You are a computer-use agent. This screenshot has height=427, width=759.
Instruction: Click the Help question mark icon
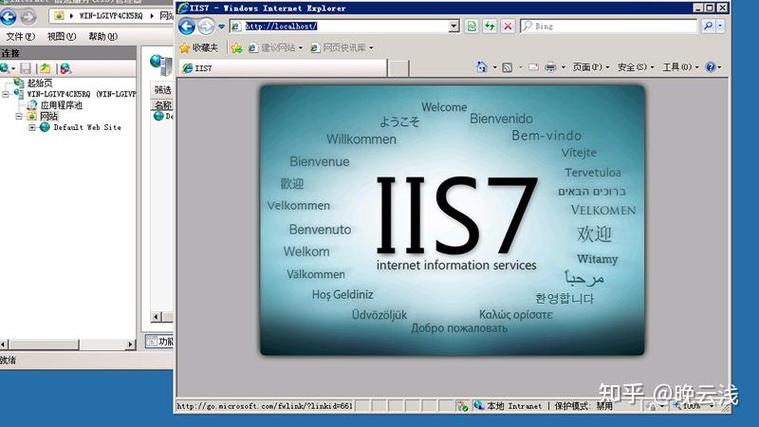tap(710, 67)
